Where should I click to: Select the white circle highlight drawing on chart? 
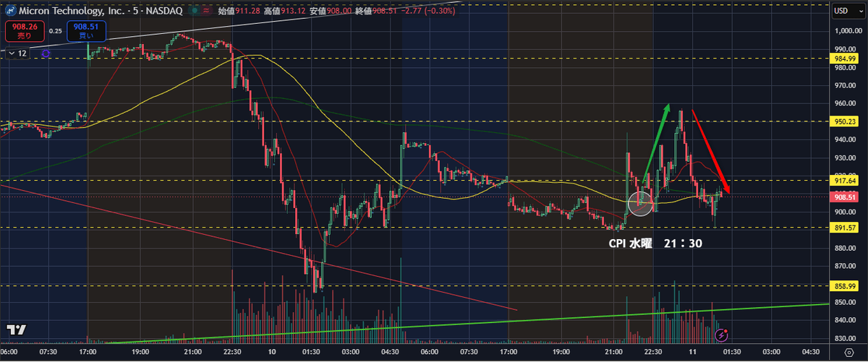[641, 203]
